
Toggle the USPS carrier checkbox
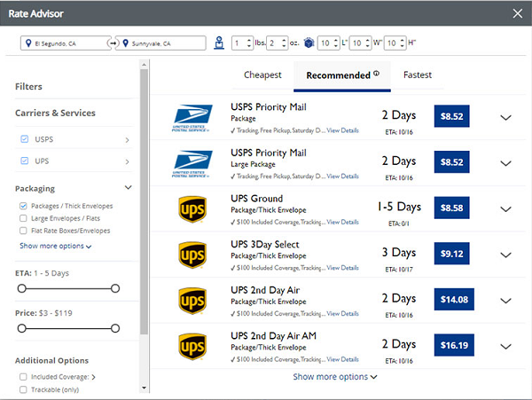[25, 139]
